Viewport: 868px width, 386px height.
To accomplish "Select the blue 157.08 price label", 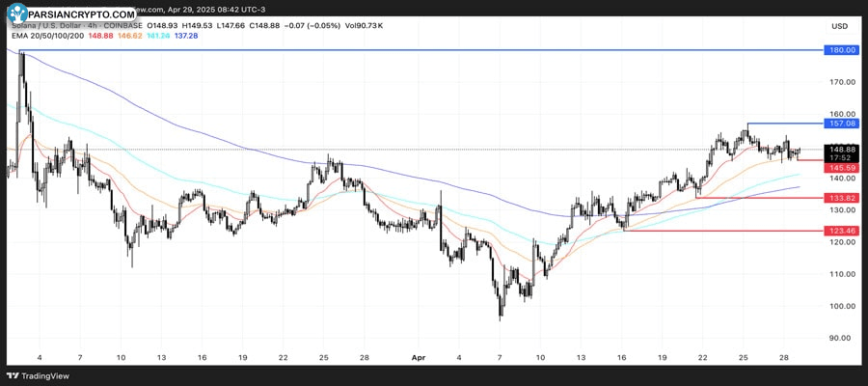I will click(x=841, y=123).
